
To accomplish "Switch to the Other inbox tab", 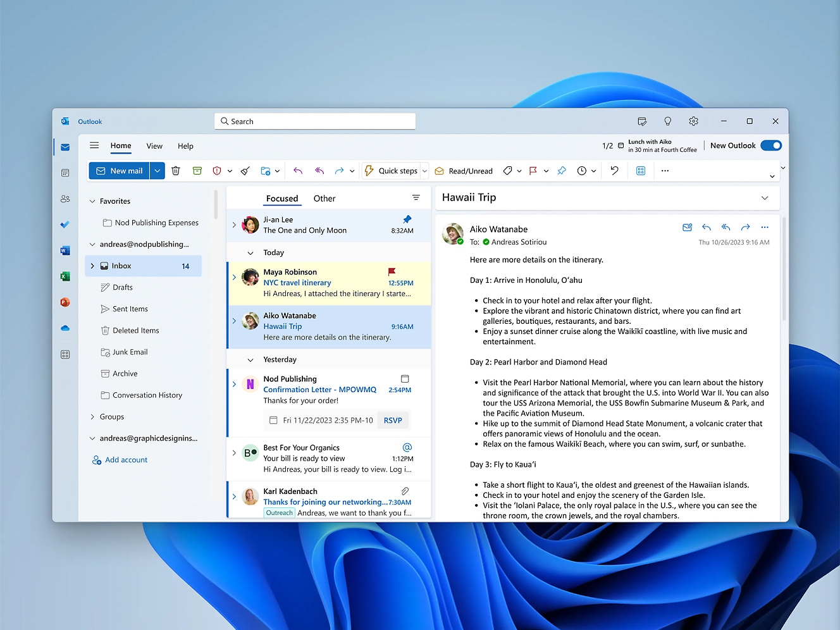I will [x=324, y=199].
